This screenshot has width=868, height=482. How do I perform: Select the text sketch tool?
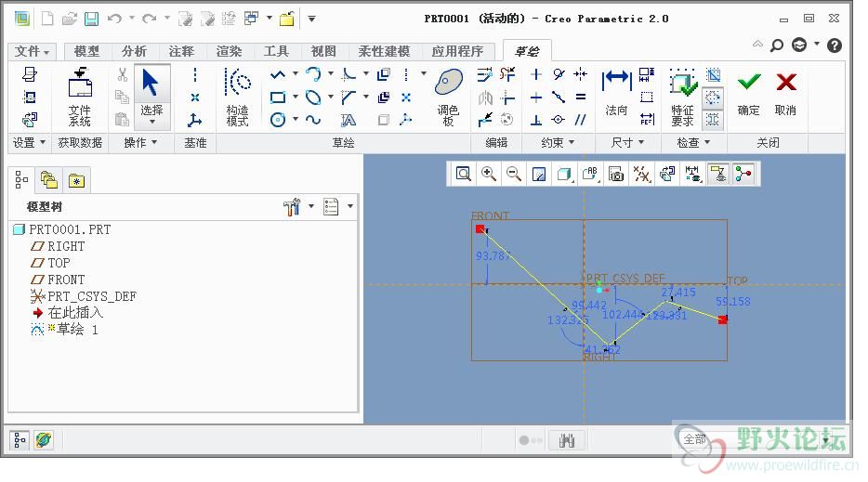click(349, 120)
